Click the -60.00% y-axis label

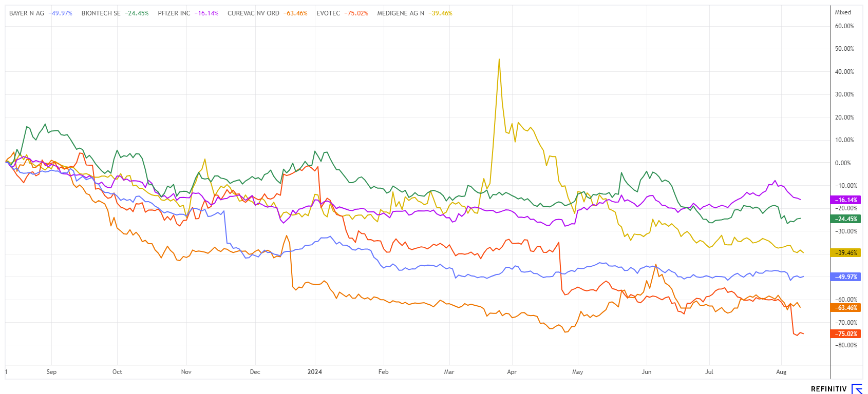coord(846,300)
